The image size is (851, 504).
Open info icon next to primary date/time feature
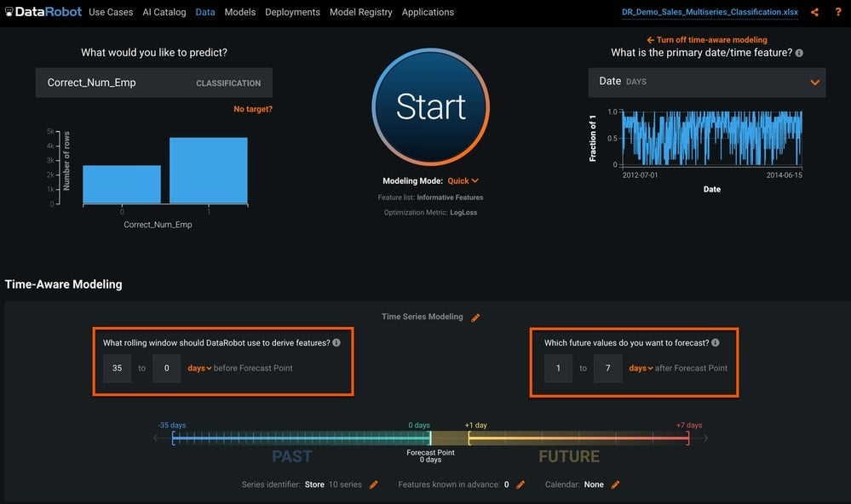click(x=799, y=53)
